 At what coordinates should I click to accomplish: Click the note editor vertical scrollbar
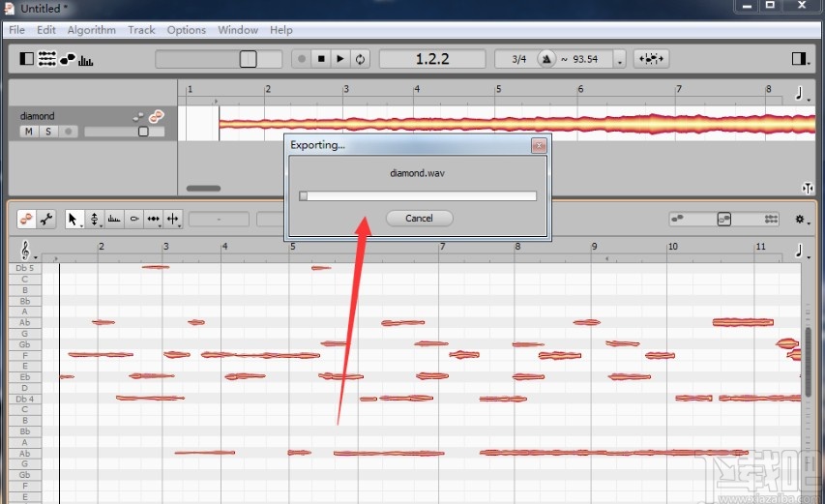pyautogui.click(x=809, y=363)
